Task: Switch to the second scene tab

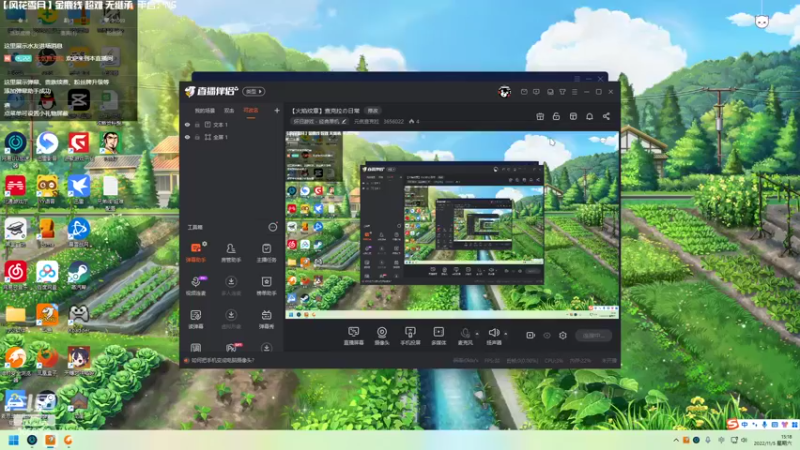Action: 229,111
